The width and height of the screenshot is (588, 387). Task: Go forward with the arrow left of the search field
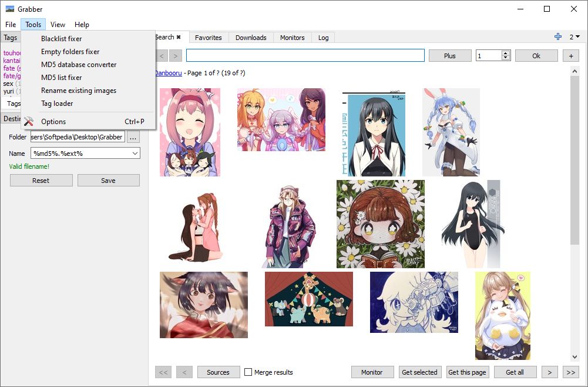pos(175,56)
